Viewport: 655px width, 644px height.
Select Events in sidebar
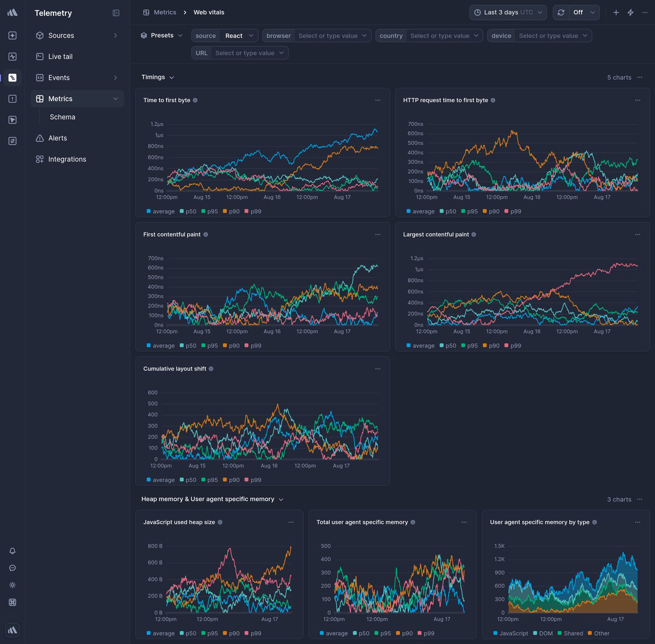click(78, 78)
